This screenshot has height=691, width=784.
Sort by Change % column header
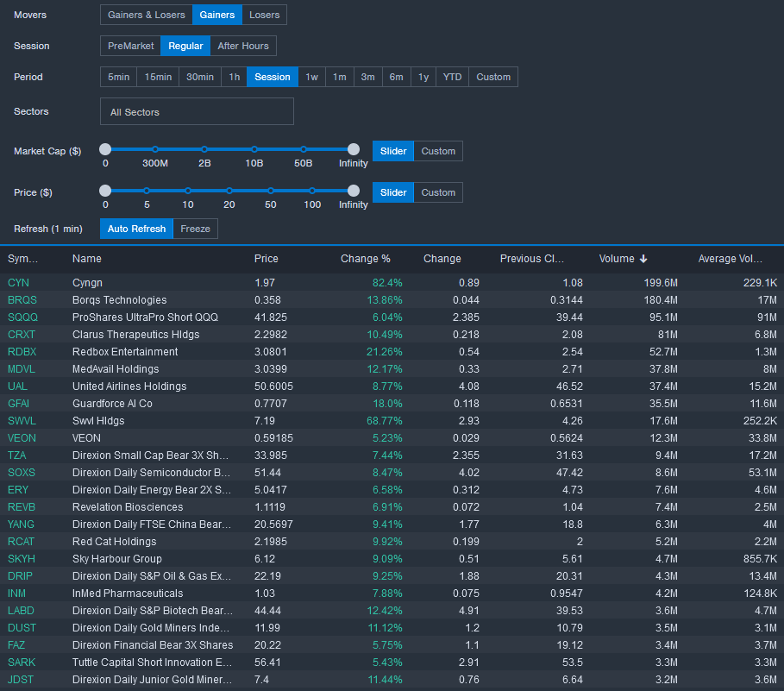point(366,259)
